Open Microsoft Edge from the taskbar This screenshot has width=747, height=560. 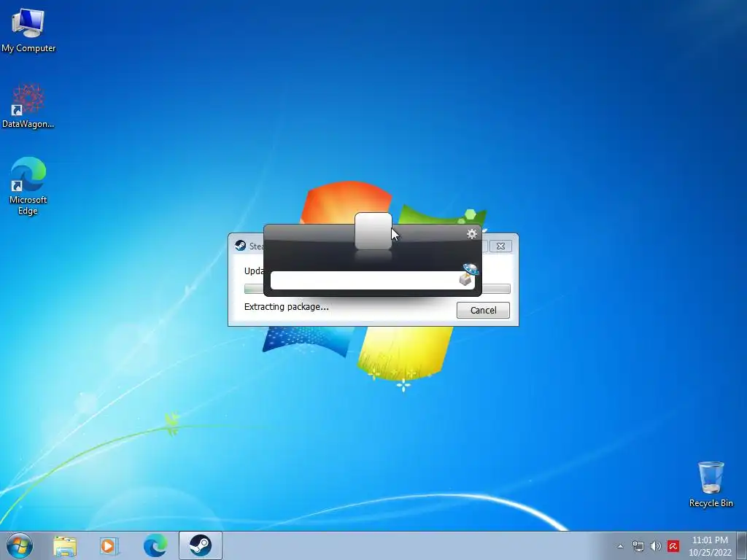click(x=155, y=545)
